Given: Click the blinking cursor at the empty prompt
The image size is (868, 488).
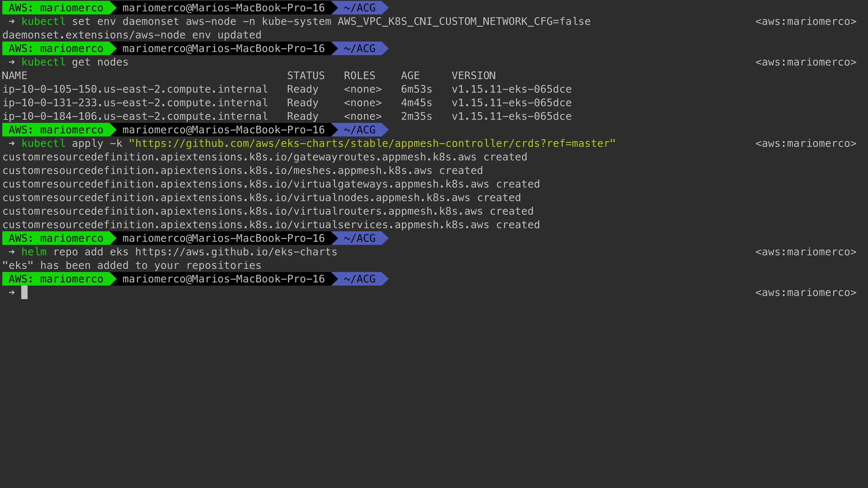Looking at the screenshot, I should (24, 293).
